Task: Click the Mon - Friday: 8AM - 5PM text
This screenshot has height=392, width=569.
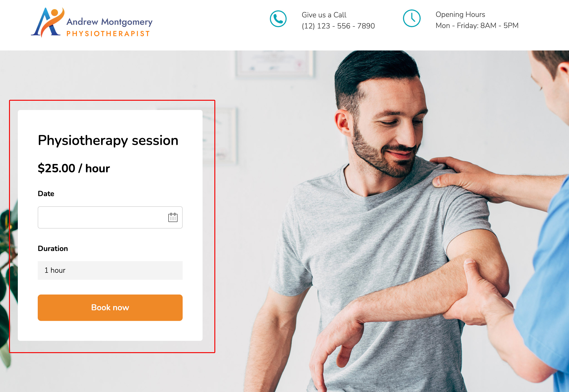Action: pos(477,25)
